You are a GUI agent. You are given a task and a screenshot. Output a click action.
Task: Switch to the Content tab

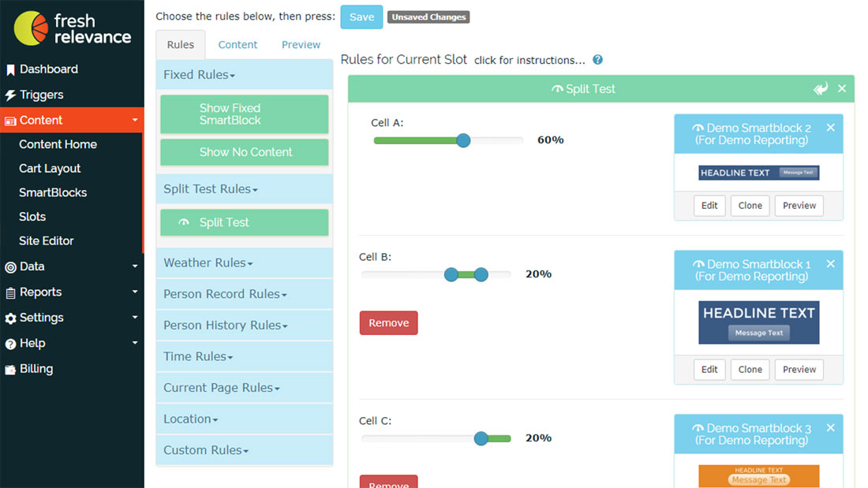[x=238, y=45]
